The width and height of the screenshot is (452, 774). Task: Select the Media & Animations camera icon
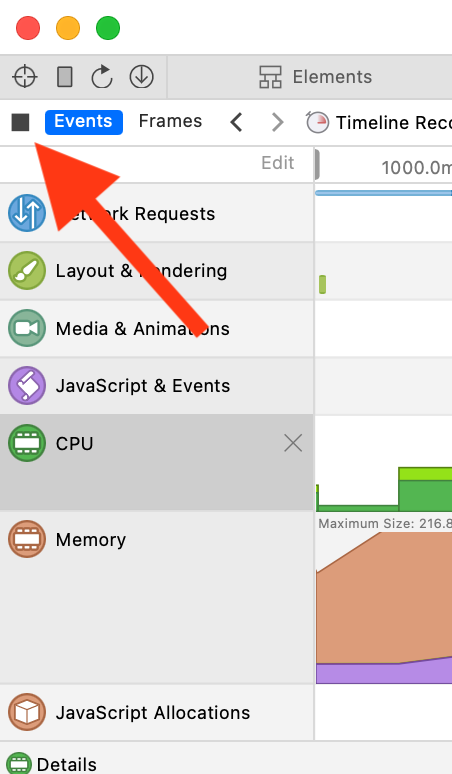27,328
